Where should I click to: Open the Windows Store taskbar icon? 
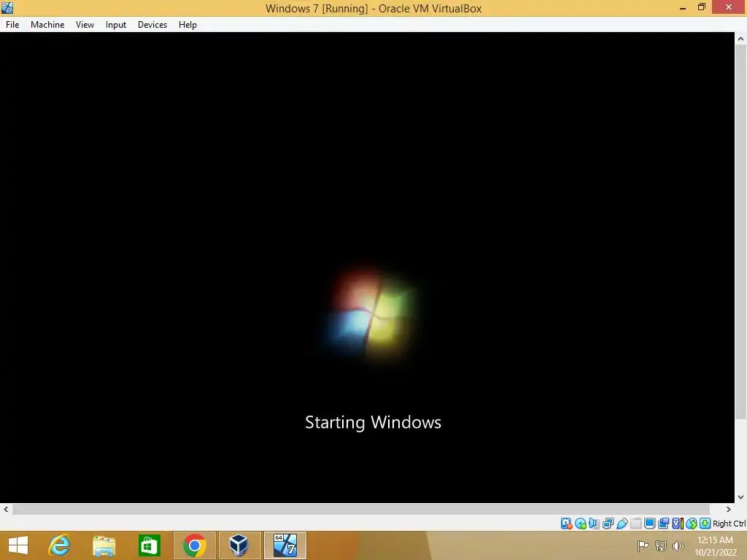click(149, 545)
